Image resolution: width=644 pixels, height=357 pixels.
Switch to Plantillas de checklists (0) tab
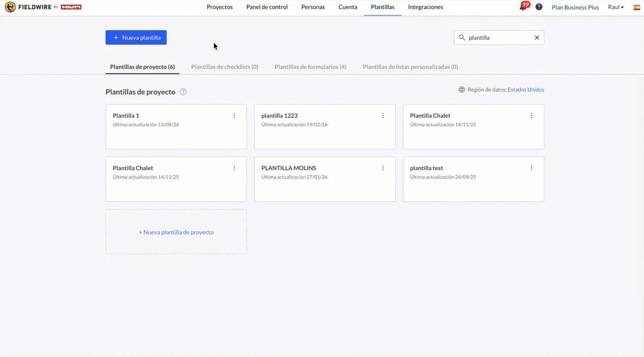click(x=225, y=67)
